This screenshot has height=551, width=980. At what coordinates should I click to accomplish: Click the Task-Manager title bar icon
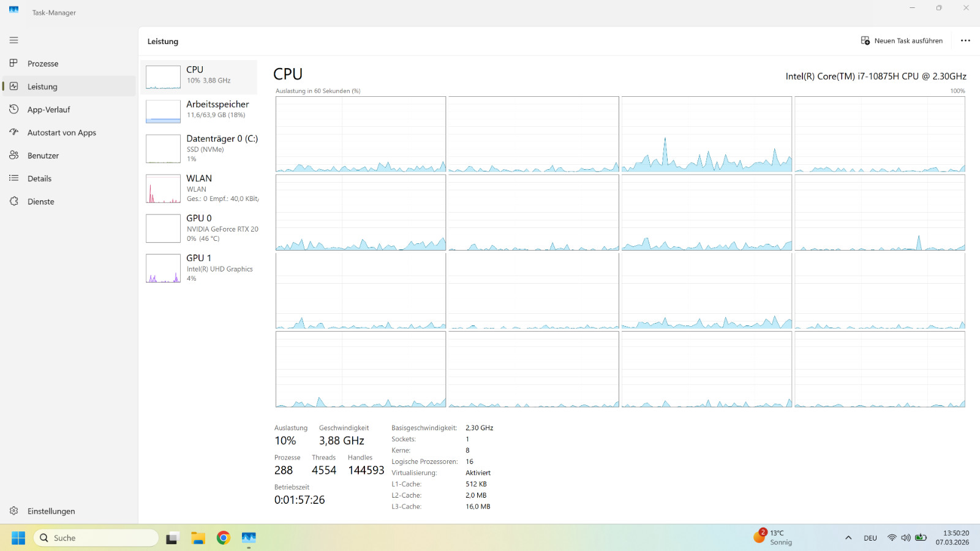click(13, 9)
